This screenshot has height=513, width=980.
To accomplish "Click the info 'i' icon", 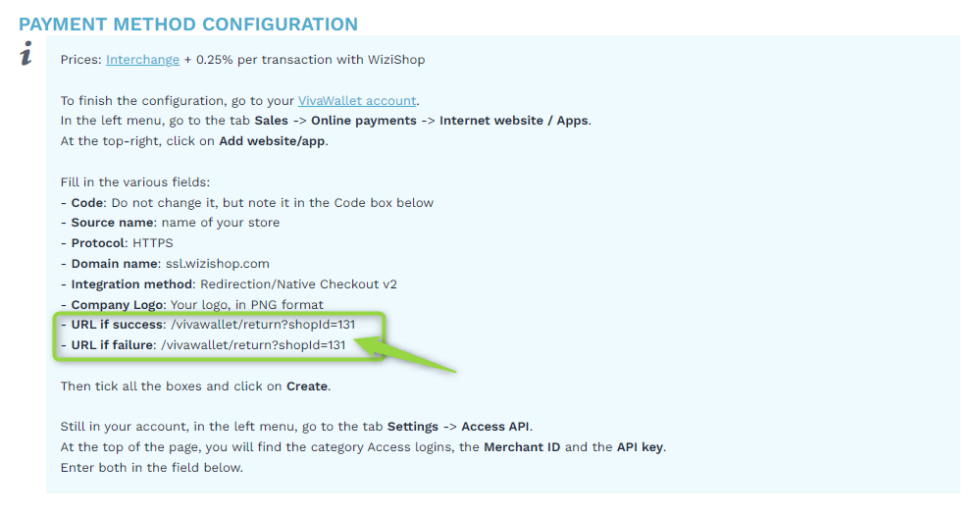I will pyautogui.click(x=26, y=53).
